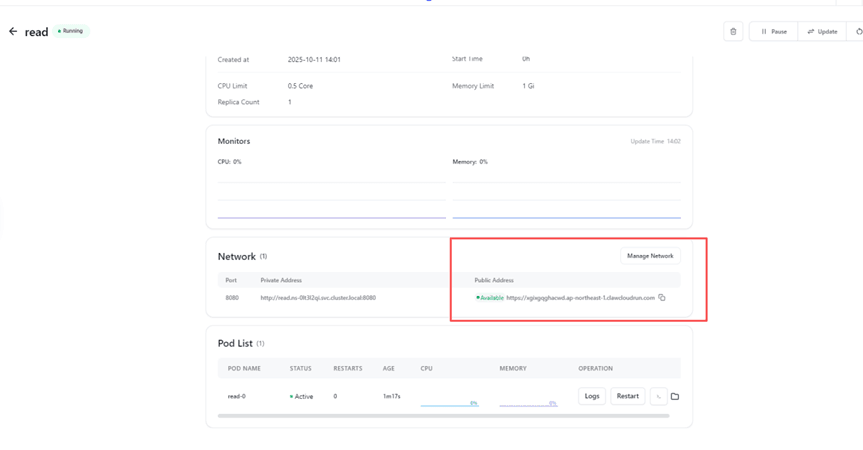
Task: Click the Update button
Action: click(x=822, y=32)
